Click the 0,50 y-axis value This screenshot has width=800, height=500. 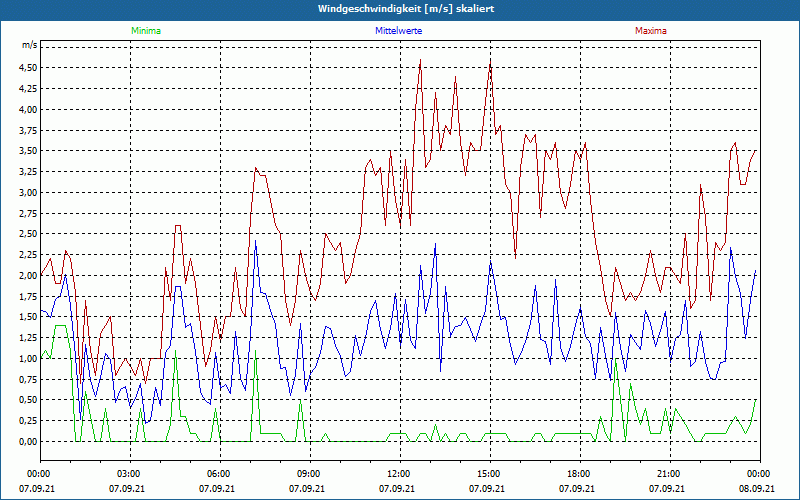pyautogui.click(x=28, y=400)
